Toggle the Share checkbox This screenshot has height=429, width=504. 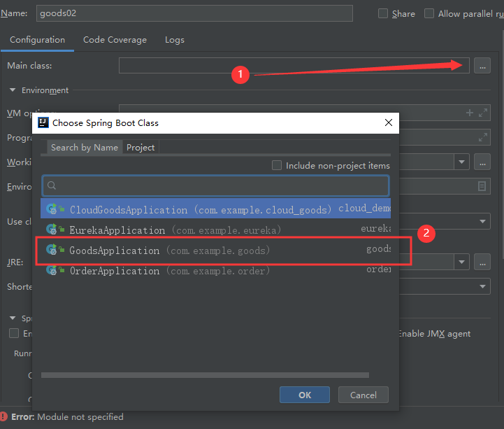point(382,13)
